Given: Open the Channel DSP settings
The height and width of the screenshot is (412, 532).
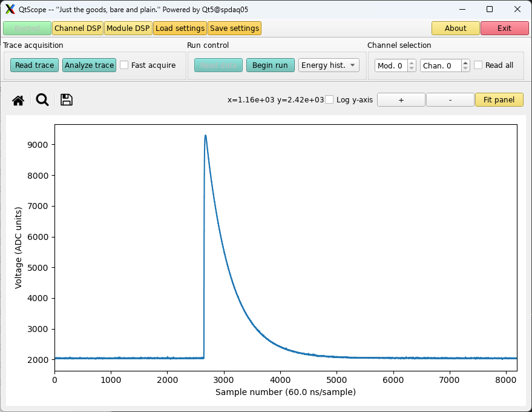Looking at the screenshot, I should (x=77, y=28).
